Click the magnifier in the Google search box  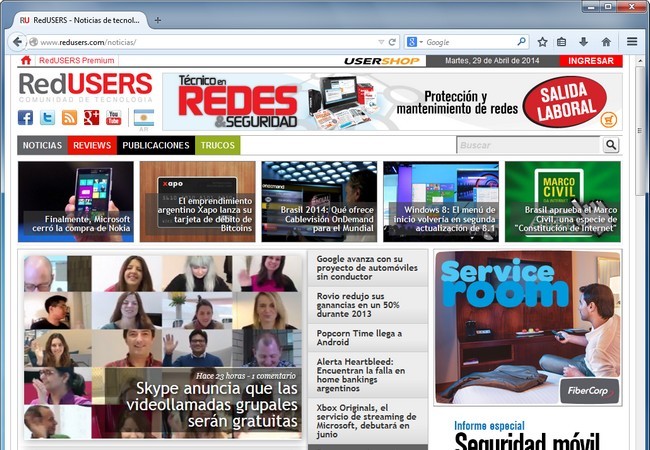click(x=521, y=41)
